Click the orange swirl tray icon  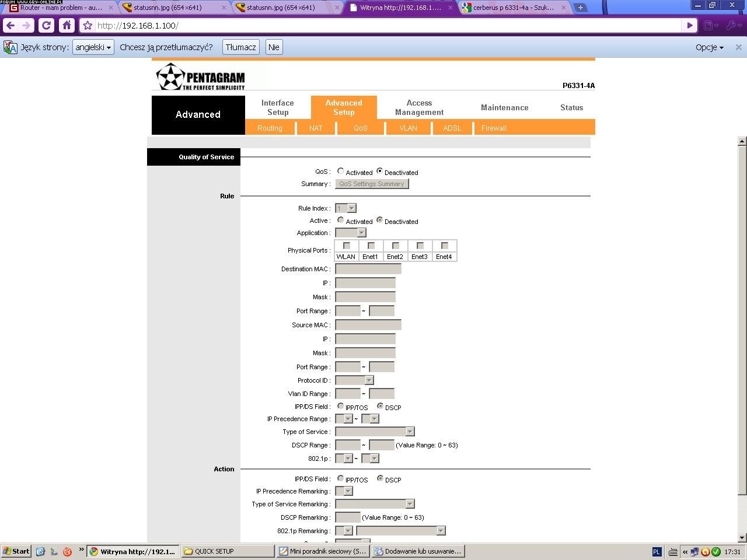705,551
